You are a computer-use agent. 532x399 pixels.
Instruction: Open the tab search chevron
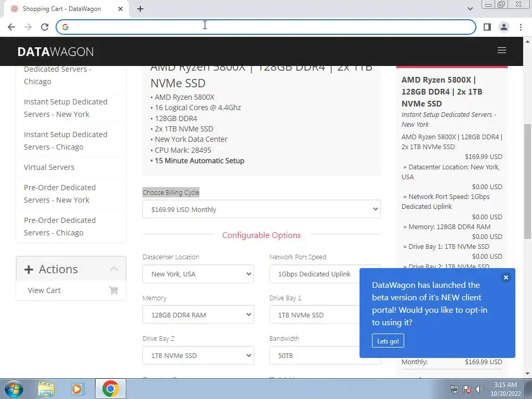click(470, 9)
